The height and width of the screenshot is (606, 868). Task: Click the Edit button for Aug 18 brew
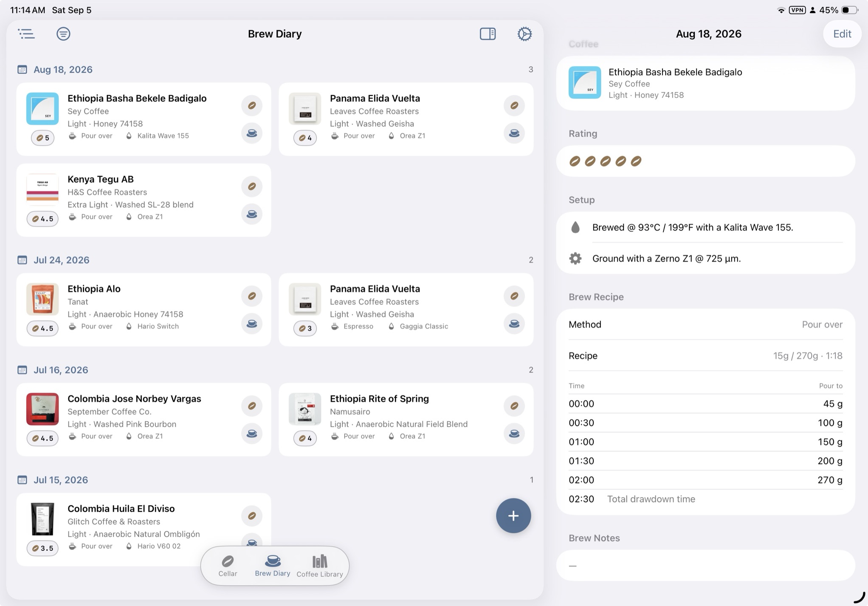point(842,34)
